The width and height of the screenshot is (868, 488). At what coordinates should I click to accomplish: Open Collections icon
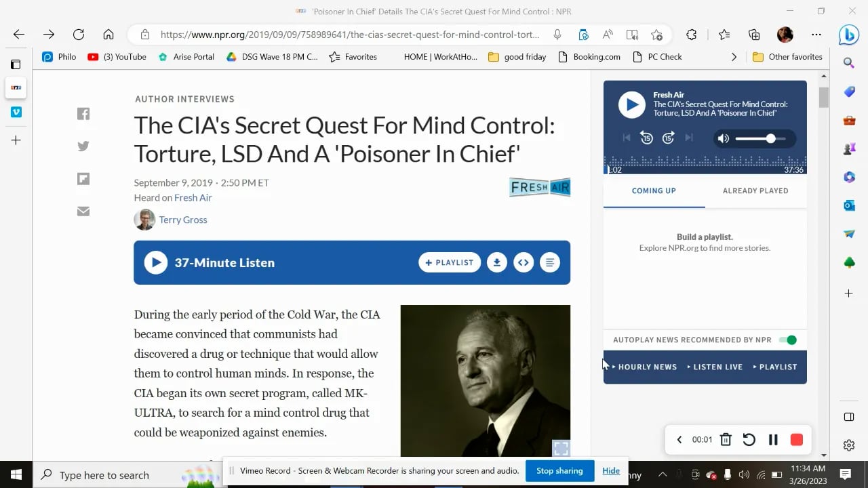754,35
